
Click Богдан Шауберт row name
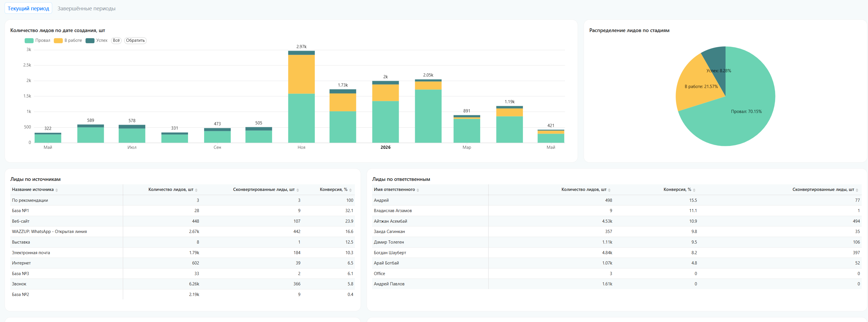(x=390, y=253)
